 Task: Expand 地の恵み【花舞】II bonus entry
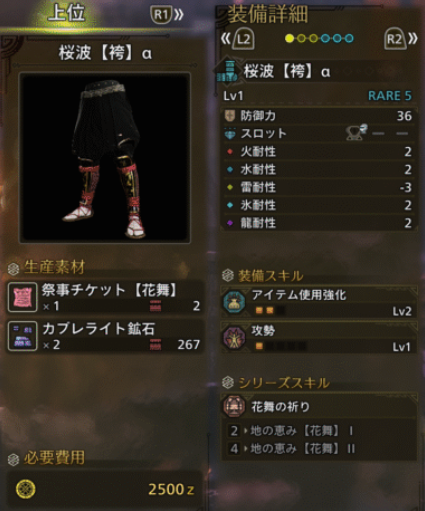pos(319,449)
